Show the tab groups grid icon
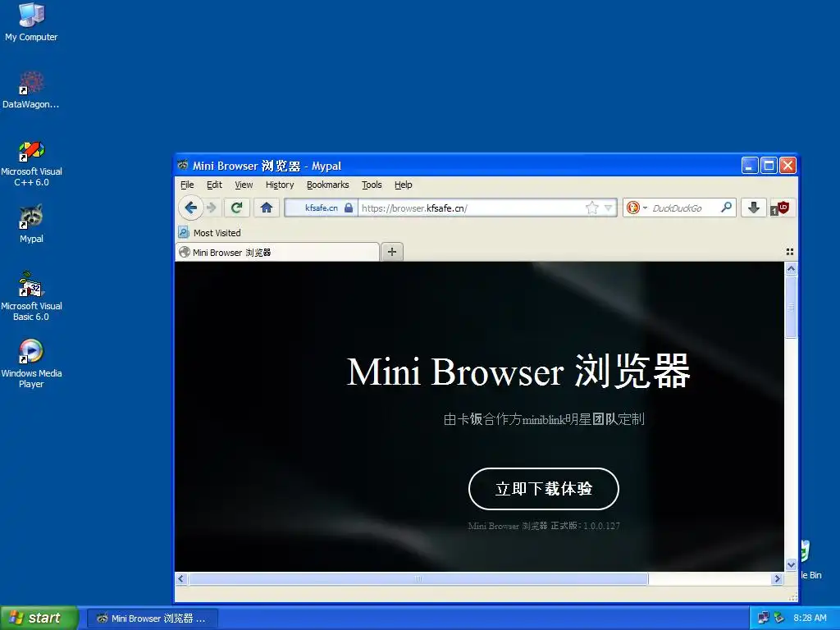The width and height of the screenshot is (840, 630). click(790, 252)
